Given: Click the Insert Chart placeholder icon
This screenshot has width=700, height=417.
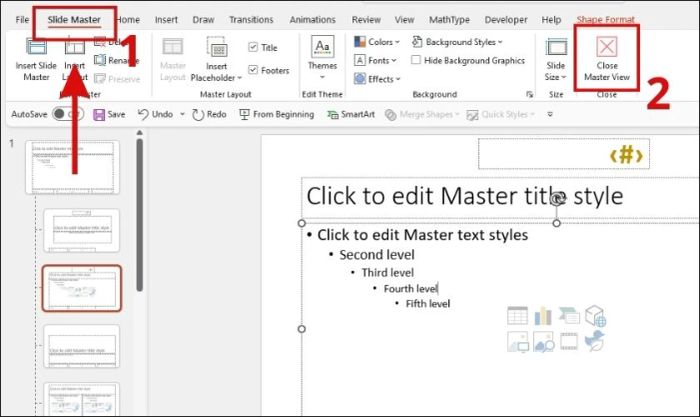Looking at the screenshot, I should 543,316.
